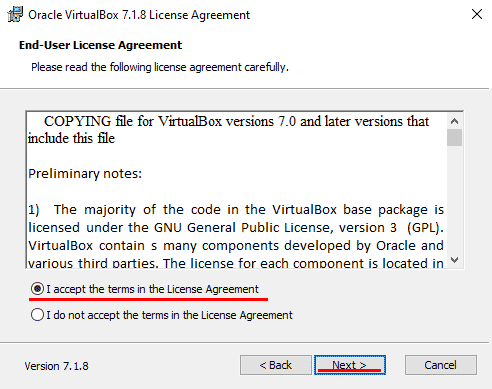Click the 'I accept the terms in the License Agreement' label

click(152, 289)
